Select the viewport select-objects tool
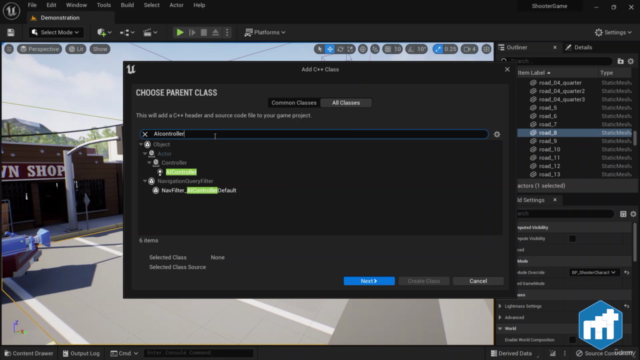 [319, 49]
